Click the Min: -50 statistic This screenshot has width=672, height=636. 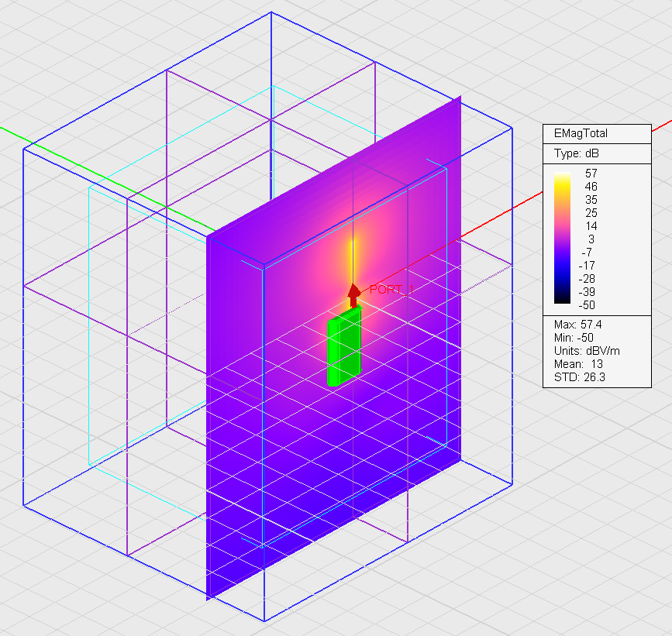[574, 338]
